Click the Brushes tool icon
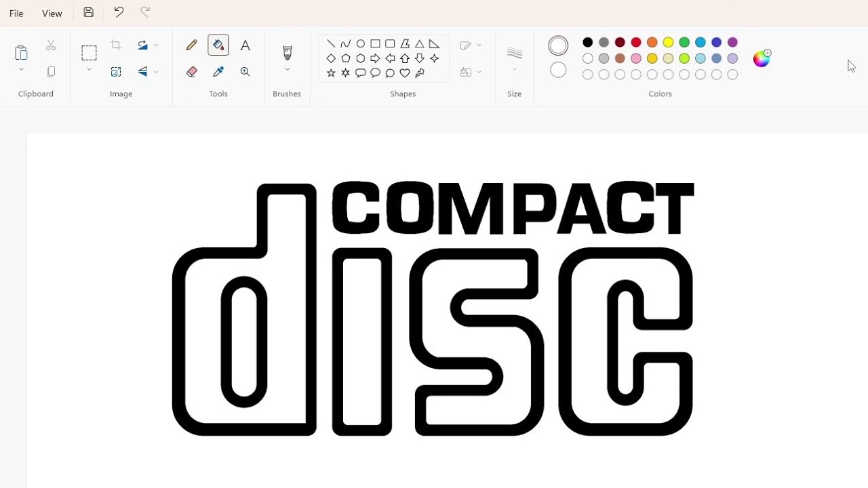The width and height of the screenshot is (868, 488). 288,53
